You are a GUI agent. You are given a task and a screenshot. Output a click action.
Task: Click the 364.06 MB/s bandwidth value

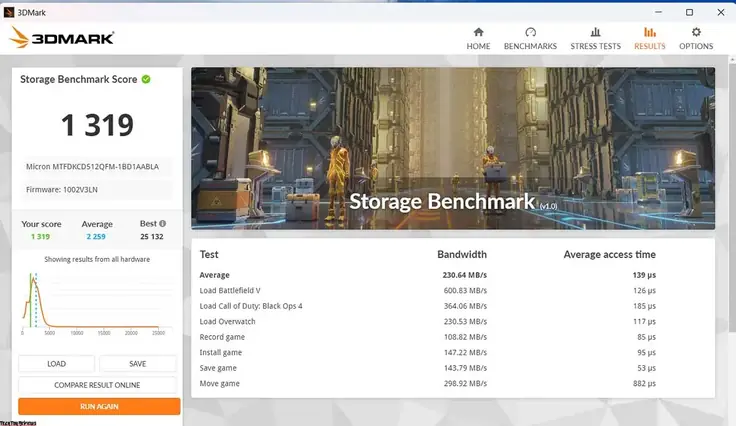tap(465, 306)
